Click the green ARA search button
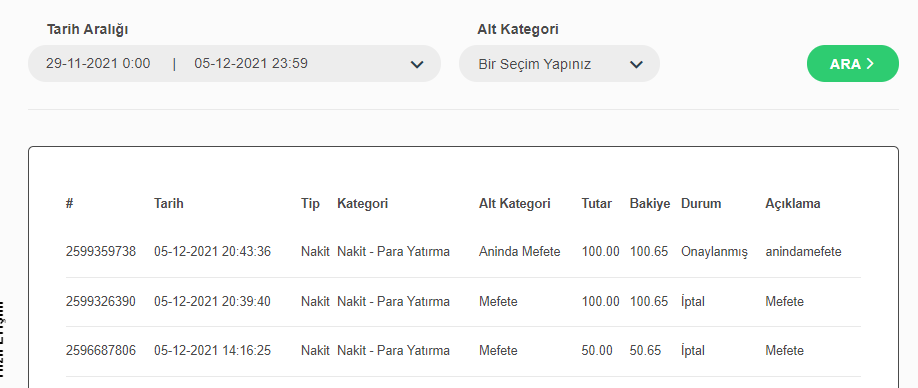This screenshot has width=918, height=388. click(852, 64)
